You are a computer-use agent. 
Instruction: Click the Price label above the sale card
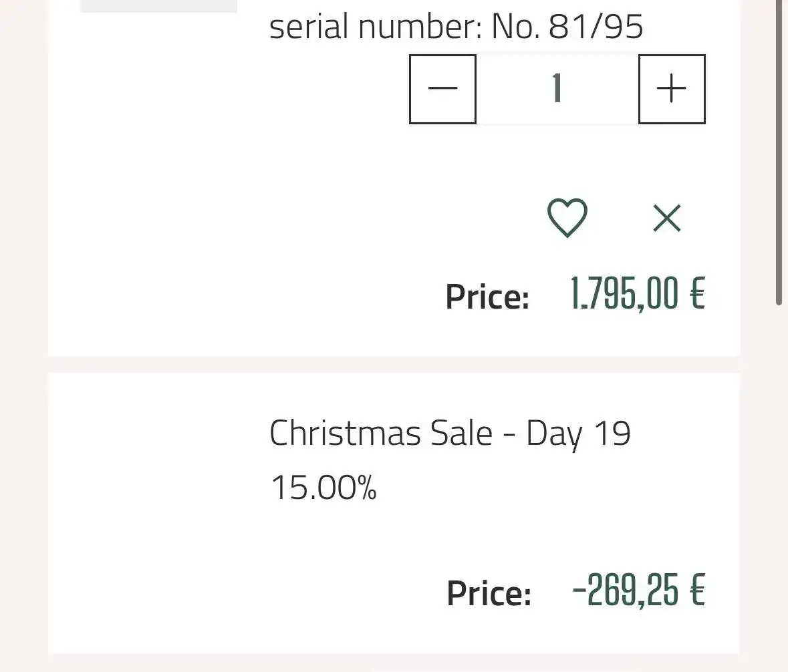[487, 297]
